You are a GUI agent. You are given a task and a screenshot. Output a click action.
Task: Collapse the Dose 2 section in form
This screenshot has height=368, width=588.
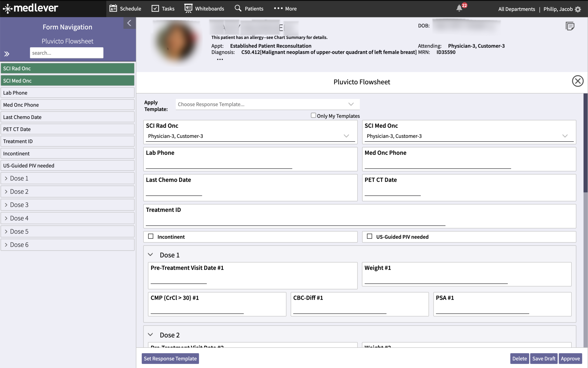(x=150, y=335)
